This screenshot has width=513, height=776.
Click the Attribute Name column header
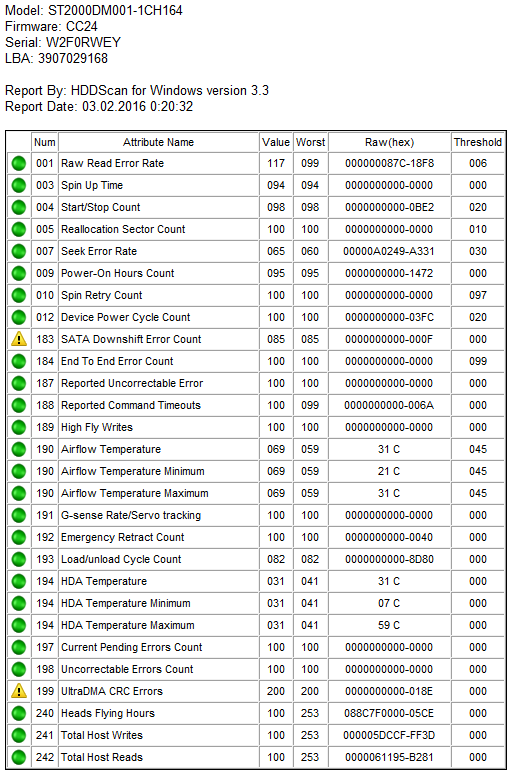[x=158, y=142]
